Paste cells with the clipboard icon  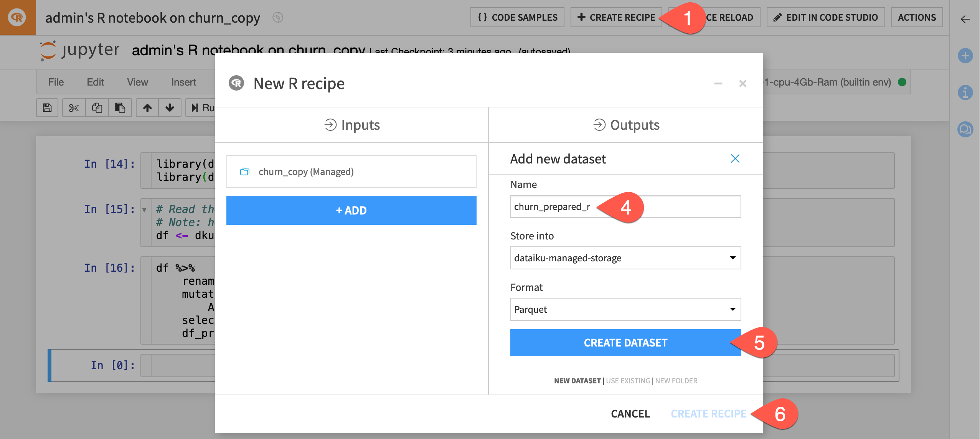(120, 108)
